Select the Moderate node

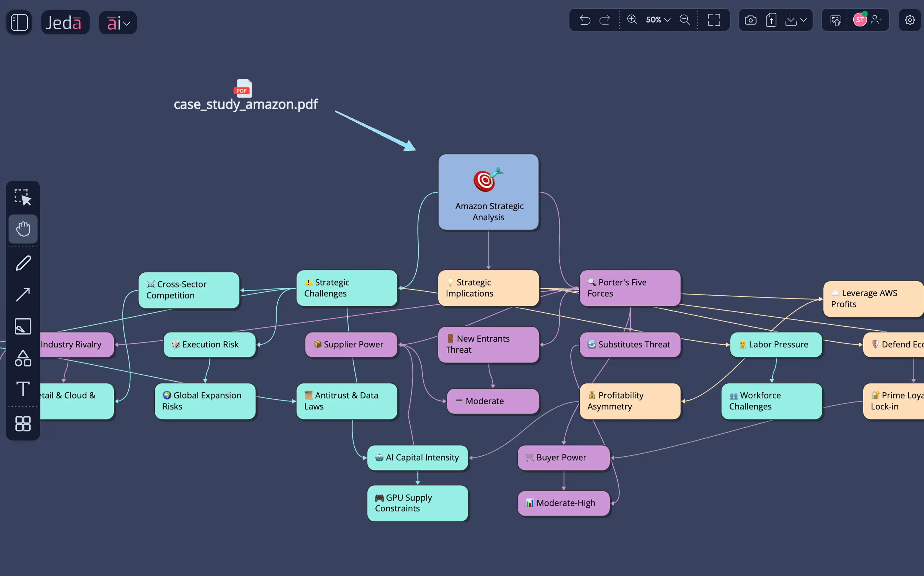pyautogui.click(x=493, y=401)
